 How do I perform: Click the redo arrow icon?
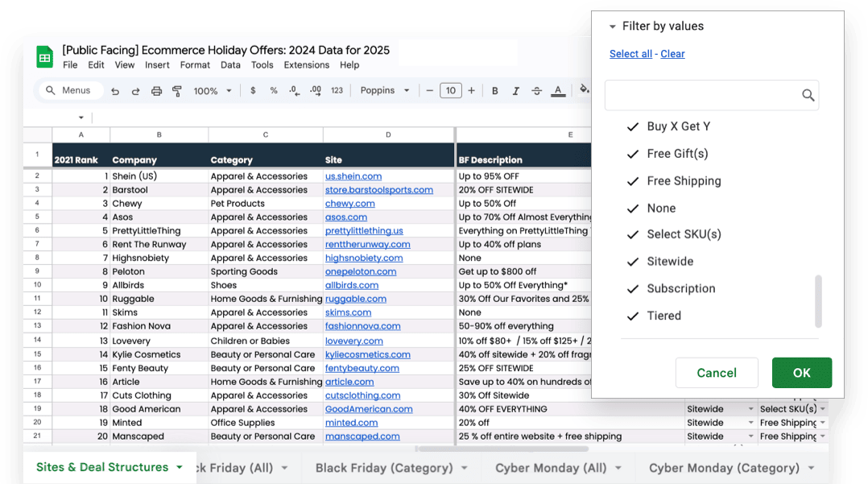click(135, 91)
